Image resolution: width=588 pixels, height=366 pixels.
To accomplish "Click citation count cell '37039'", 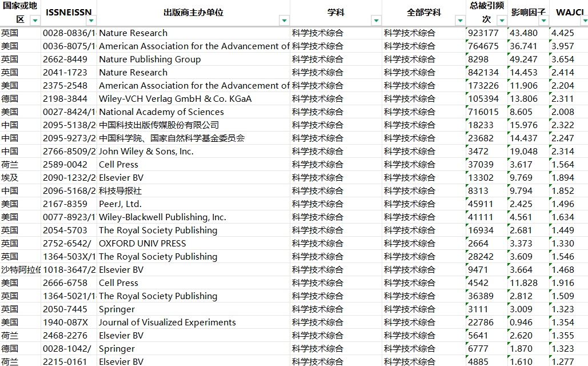I will (x=487, y=165).
